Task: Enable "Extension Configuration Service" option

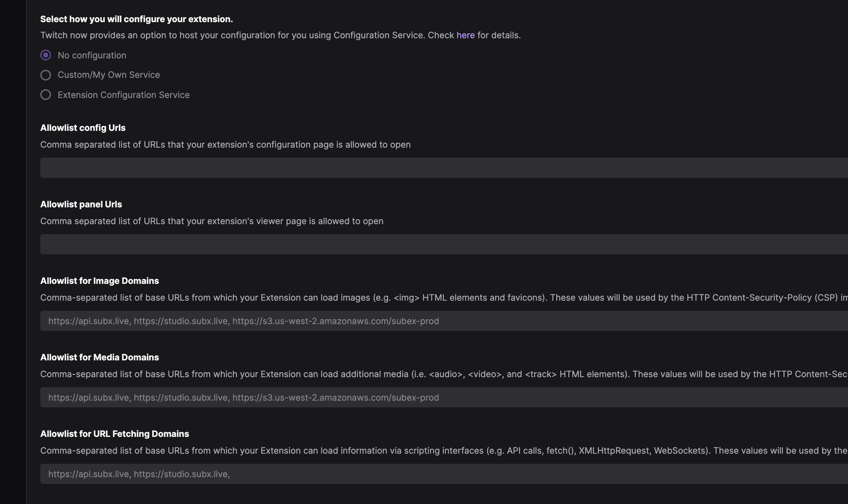Action: 46,95
